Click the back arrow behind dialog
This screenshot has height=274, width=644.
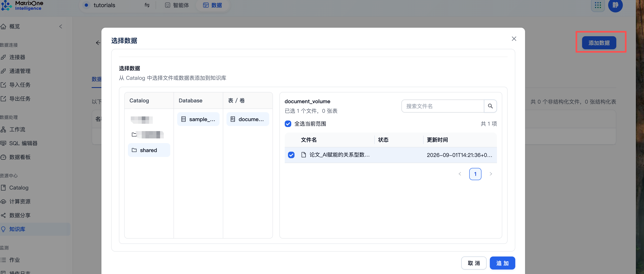98,43
